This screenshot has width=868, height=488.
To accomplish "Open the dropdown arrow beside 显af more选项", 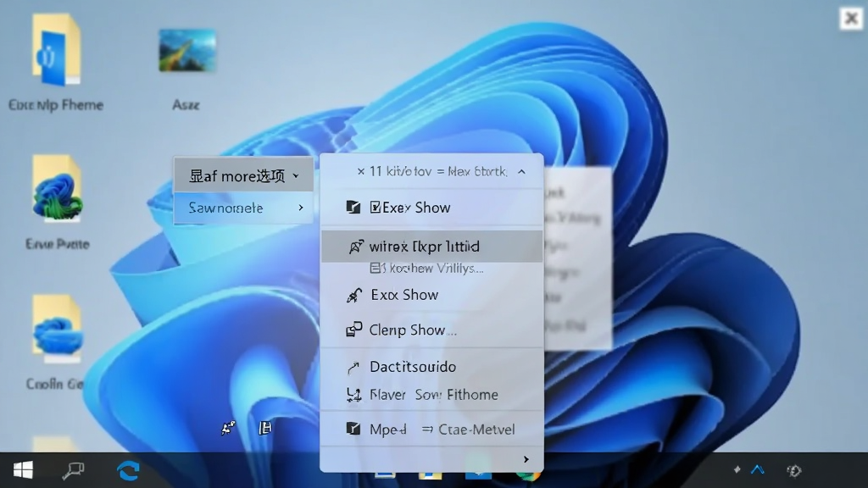I will (x=296, y=176).
